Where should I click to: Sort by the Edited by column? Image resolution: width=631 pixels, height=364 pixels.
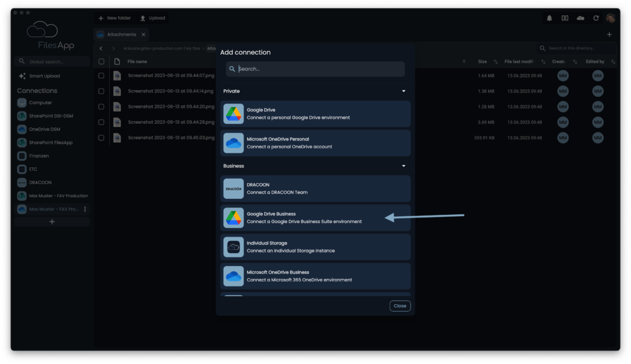(x=595, y=62)
